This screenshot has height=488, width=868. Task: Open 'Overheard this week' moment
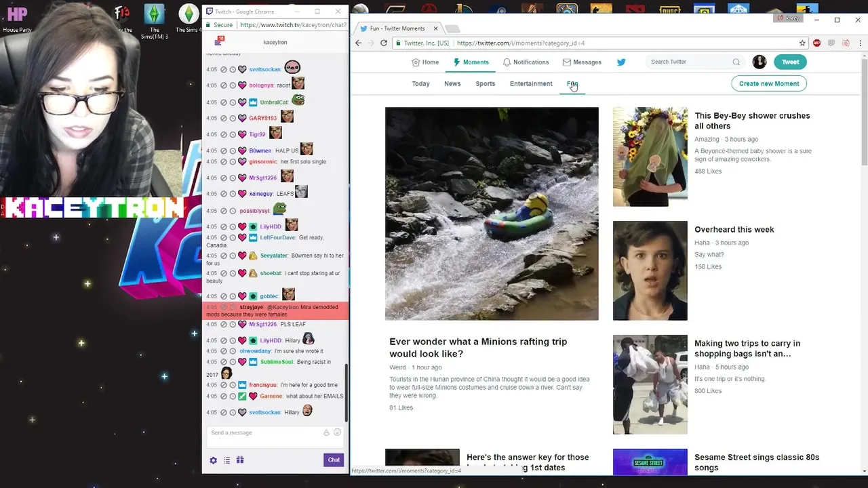[734, 230]
